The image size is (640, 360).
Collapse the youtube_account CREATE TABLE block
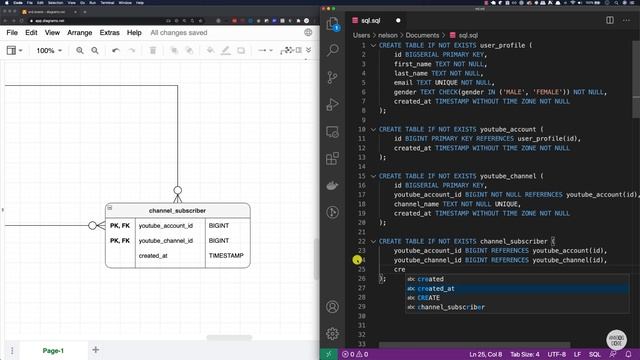[x=373, y=129]
